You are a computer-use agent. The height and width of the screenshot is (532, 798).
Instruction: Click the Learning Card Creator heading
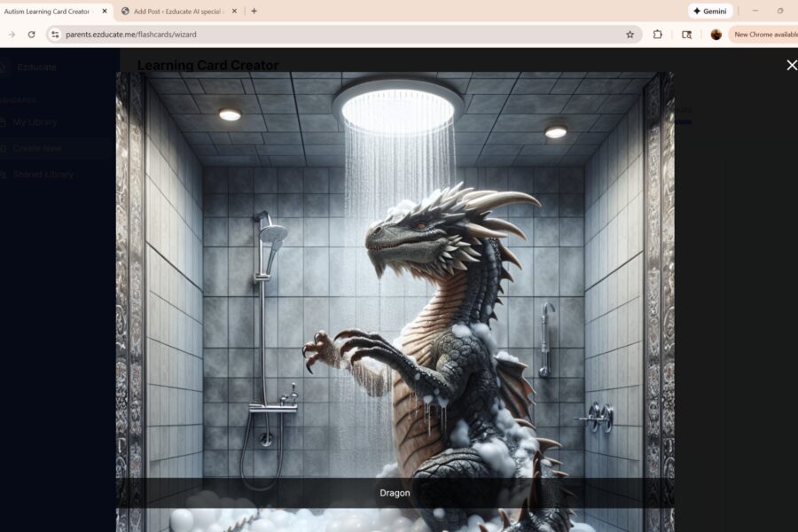tap(207, 66)
